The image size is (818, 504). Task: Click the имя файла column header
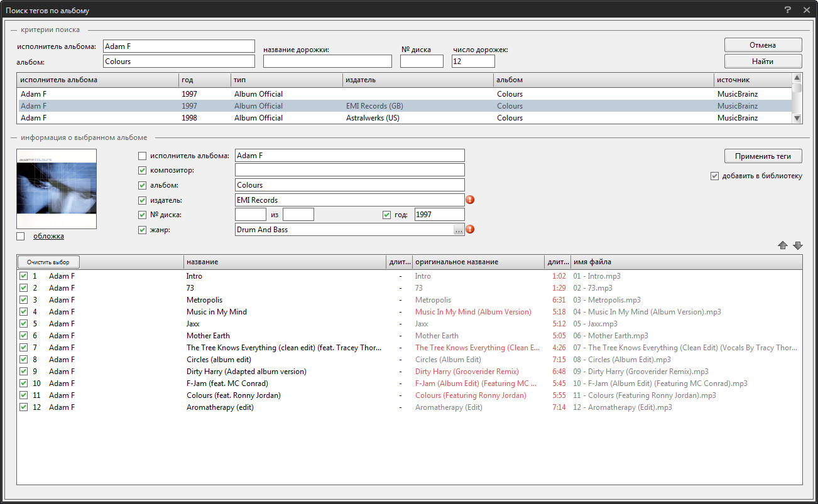point(686,262)
